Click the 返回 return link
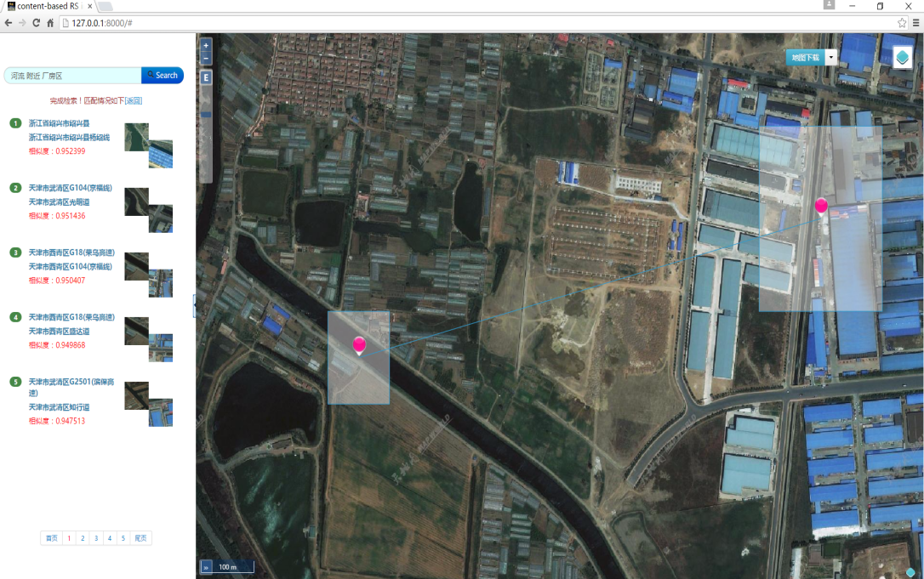 (134, 100)
